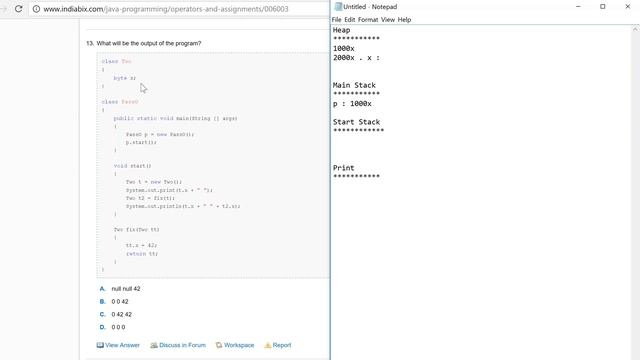Click the option A letter

[x=102, y=289]
